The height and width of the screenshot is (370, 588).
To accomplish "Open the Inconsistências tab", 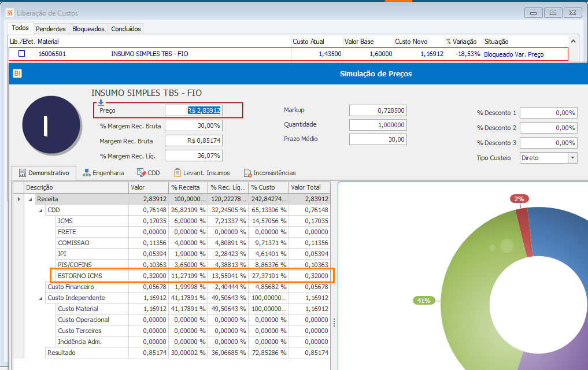I will (x=270, y=173).
